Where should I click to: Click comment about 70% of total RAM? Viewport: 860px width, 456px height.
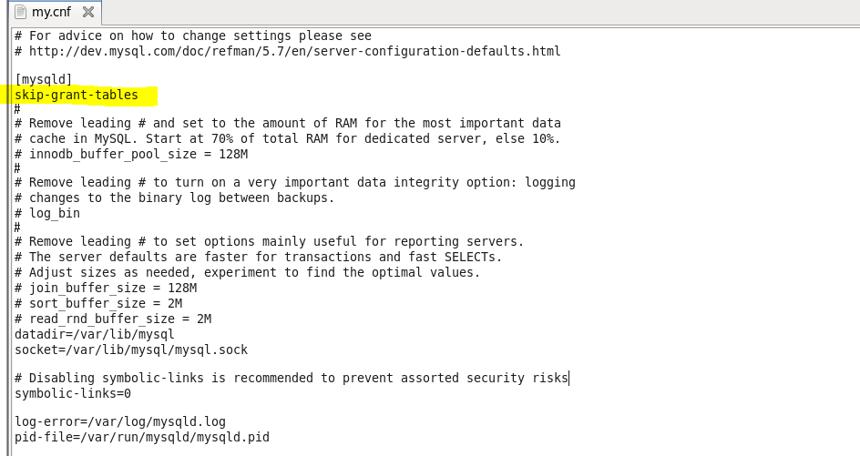287,139
